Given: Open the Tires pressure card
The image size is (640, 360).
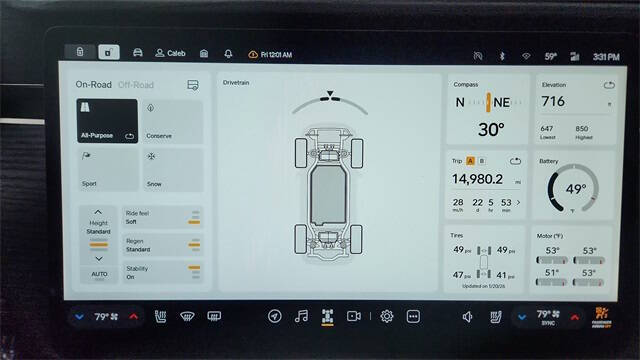Looking at the screenshot, I should 484,259.
